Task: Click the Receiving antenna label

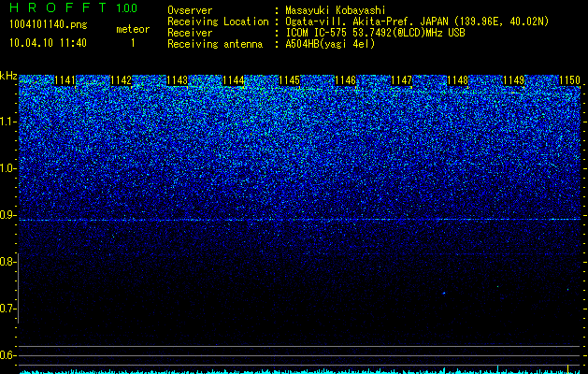Action: [x=215, y=44]
